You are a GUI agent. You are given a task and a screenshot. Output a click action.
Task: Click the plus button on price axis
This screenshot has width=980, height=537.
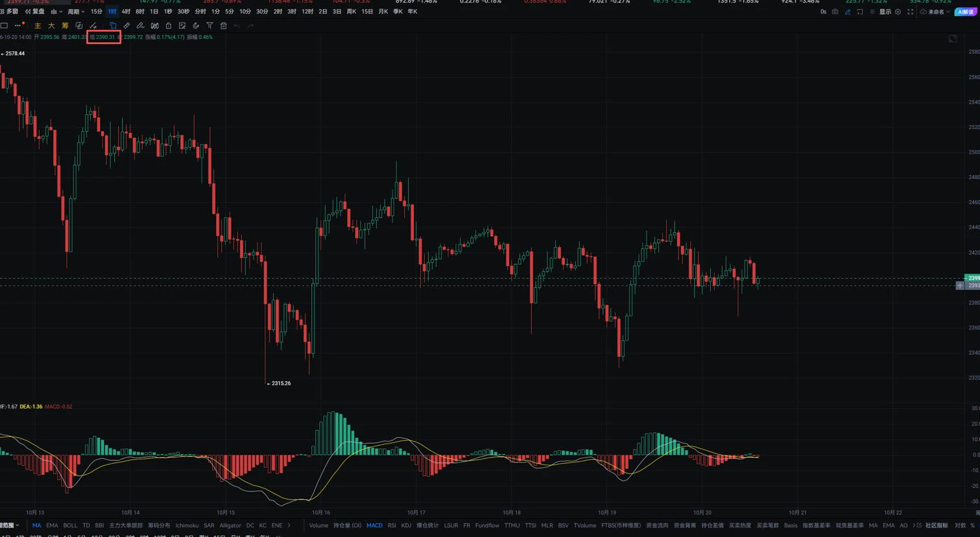click(x=960, y=285)
